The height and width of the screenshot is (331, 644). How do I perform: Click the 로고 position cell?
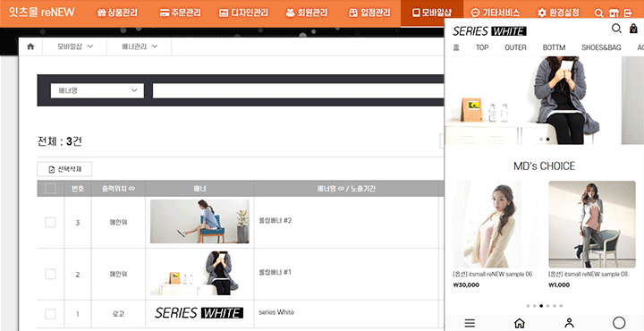tap(118, 314)
